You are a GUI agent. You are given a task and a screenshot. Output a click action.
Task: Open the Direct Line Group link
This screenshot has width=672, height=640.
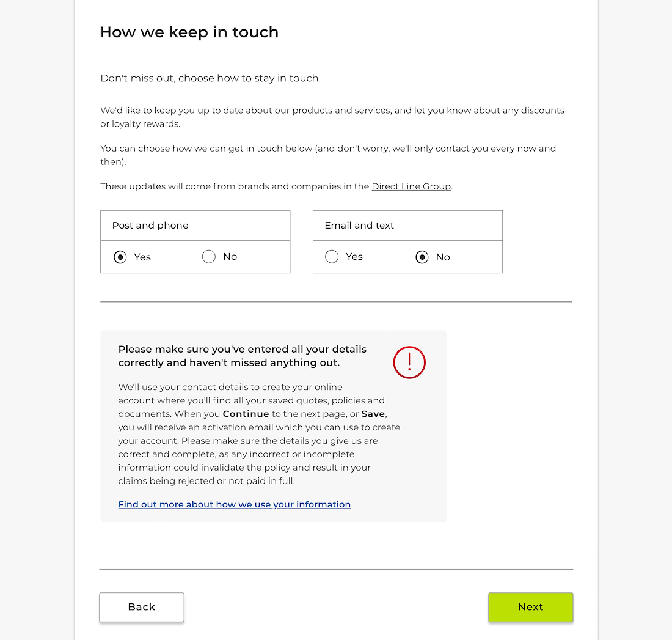(x=411, y=186)
